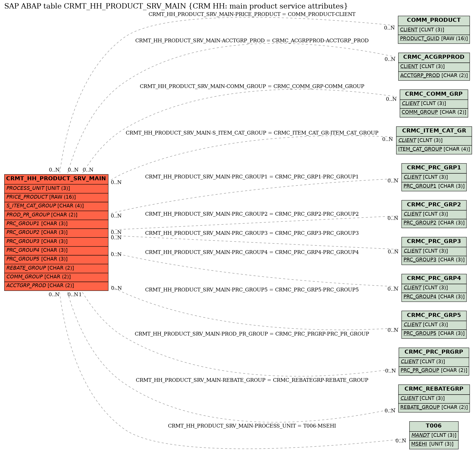Open the T006 table header
The height and width of the screenshot is (452, 476).
[434, 426]
